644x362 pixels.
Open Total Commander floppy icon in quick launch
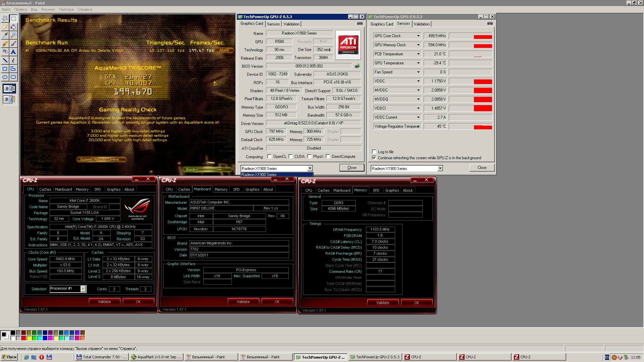(49, 357)
